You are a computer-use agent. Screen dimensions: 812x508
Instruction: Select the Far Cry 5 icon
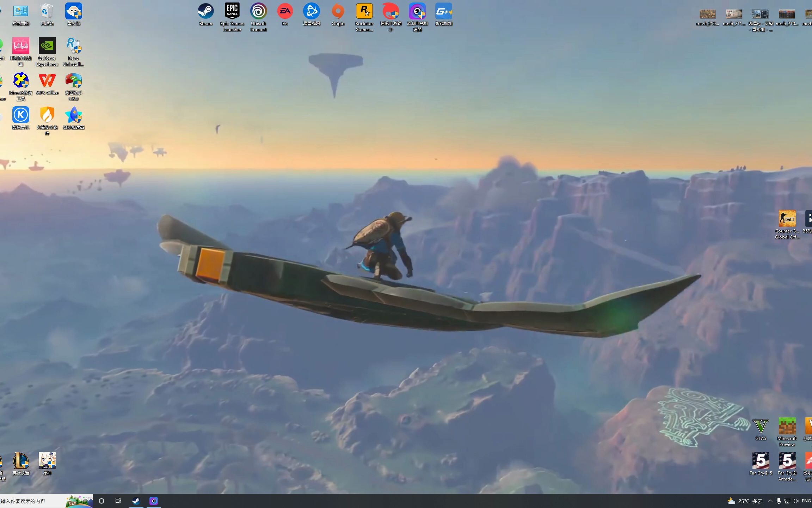coord(761,461)
